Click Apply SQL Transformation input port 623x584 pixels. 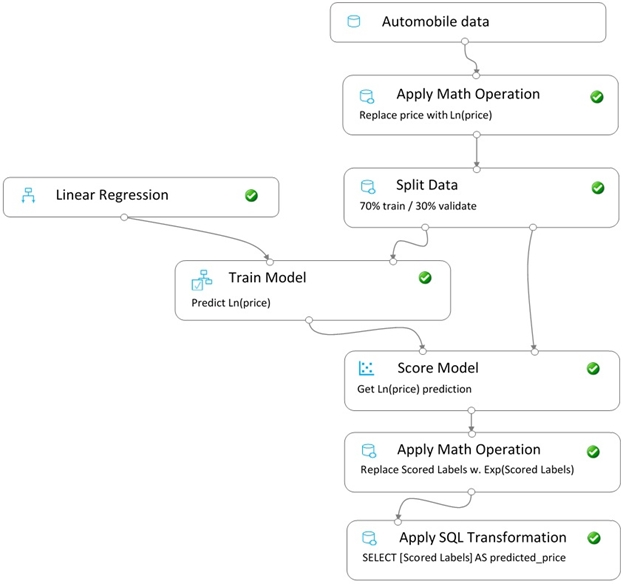coord(398,522)
